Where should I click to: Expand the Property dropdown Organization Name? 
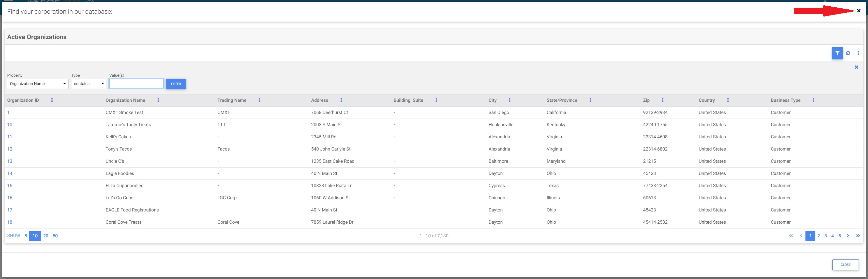click(x=38, y=84)
